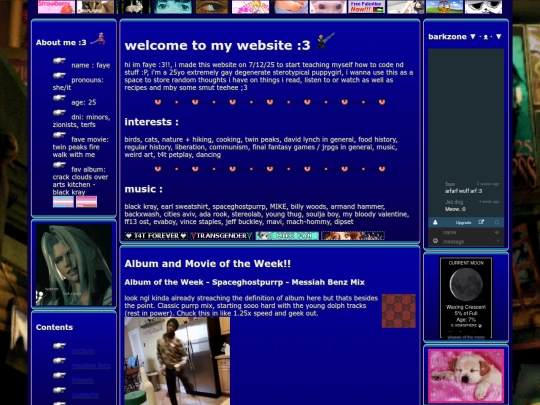
Task: Click the 'Album and Movie of the Week!!' heading
Action: 208,264
